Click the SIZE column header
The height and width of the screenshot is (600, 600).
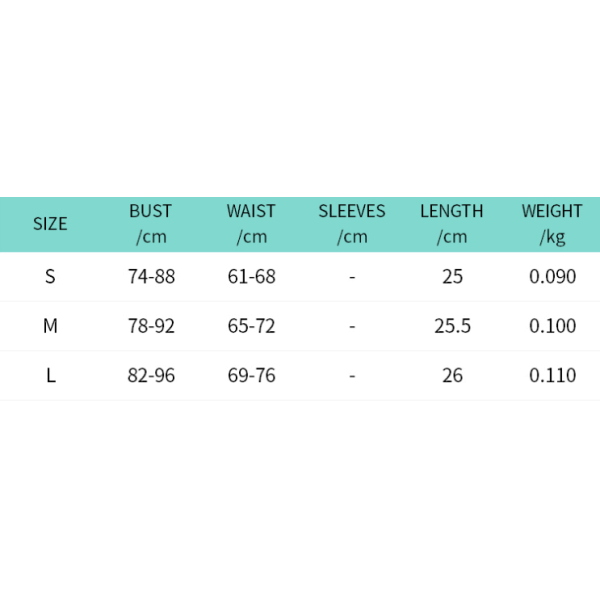(x=50, y=224)
